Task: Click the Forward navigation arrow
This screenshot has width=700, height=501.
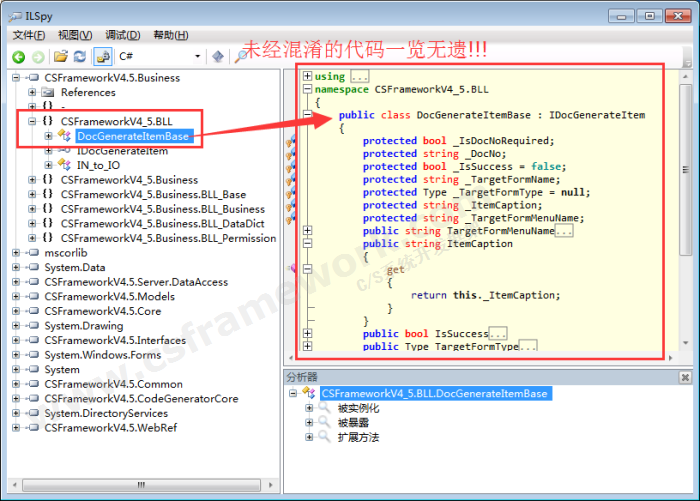Action: 37,57
